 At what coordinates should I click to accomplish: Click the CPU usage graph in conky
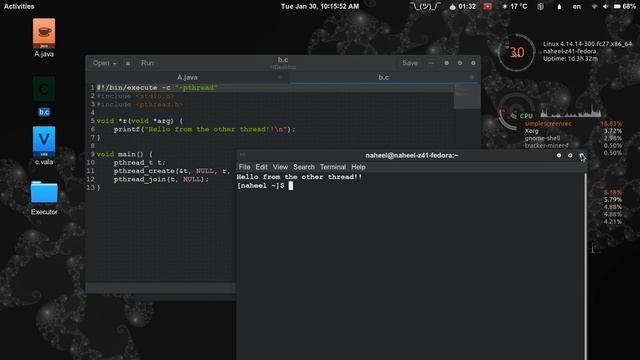(571, 112)
